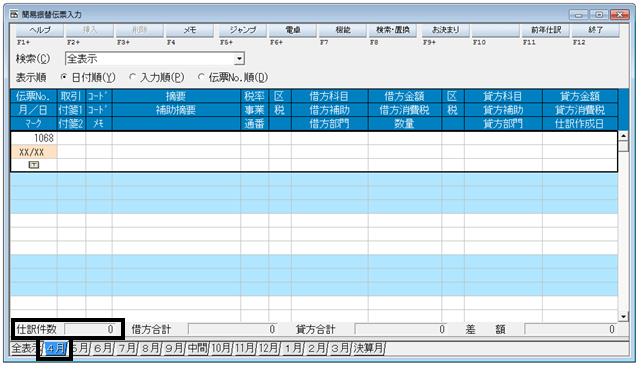Click the scrollbar up arrow

[x=624, y=136]
